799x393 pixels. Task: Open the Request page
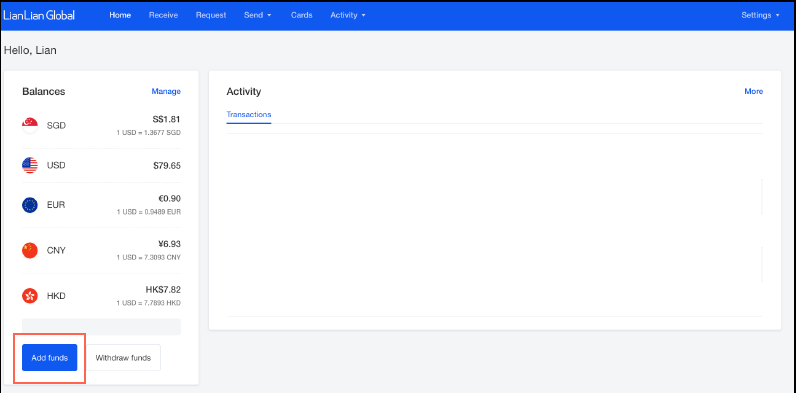pyautogui.click(x=211, y=15)
